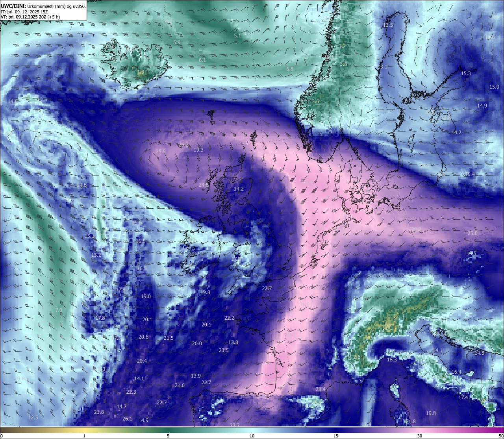The height and width of the screenshot is (439, 504).
Task: Click the 19.3 value north of Scotland
Action: point(198,150)
